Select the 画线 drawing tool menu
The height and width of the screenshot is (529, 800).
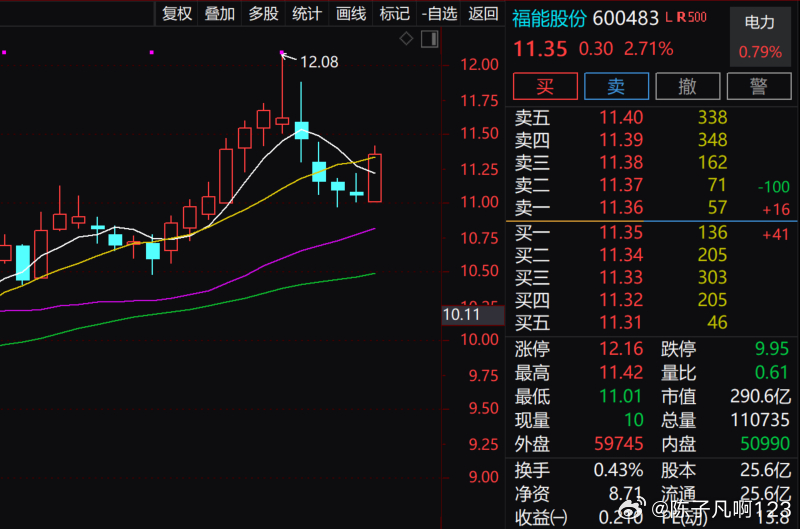click(351, 13)
